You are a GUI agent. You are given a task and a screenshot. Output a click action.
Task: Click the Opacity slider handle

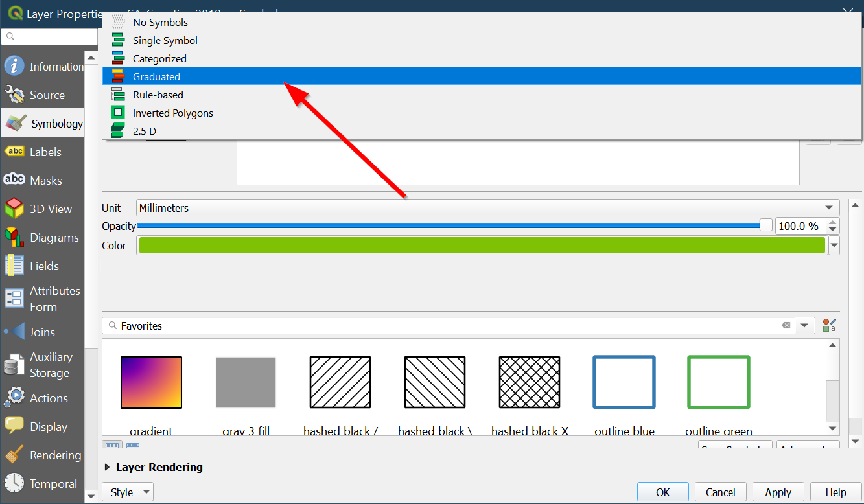(766, 225)
